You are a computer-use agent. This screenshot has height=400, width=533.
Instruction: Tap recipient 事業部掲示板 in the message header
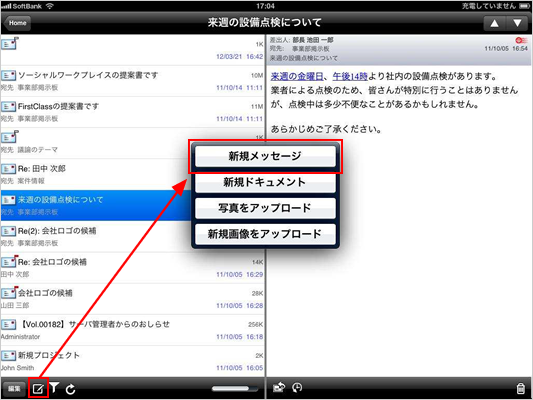point(311,49)
